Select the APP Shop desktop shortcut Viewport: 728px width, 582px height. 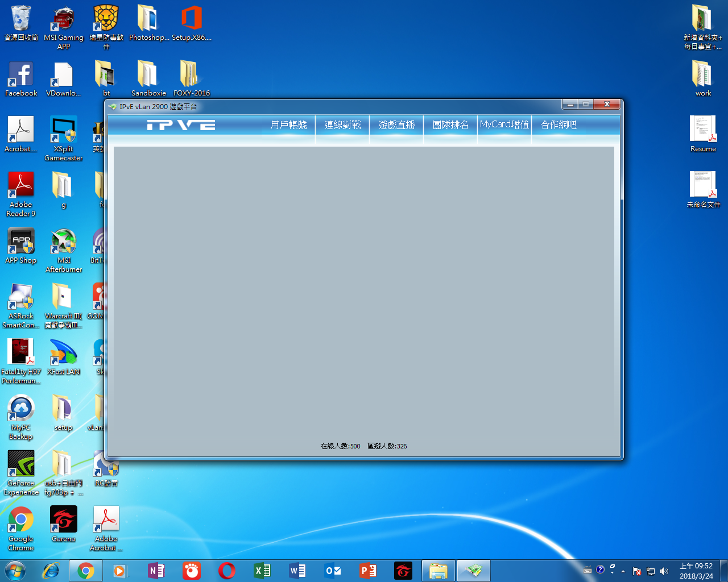click(21, 246)
